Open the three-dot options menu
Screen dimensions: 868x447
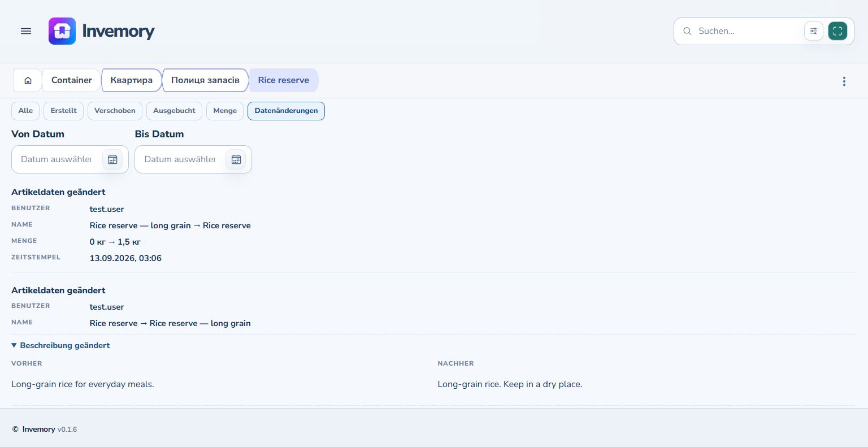pyautogui.click(x=844, y=81)
